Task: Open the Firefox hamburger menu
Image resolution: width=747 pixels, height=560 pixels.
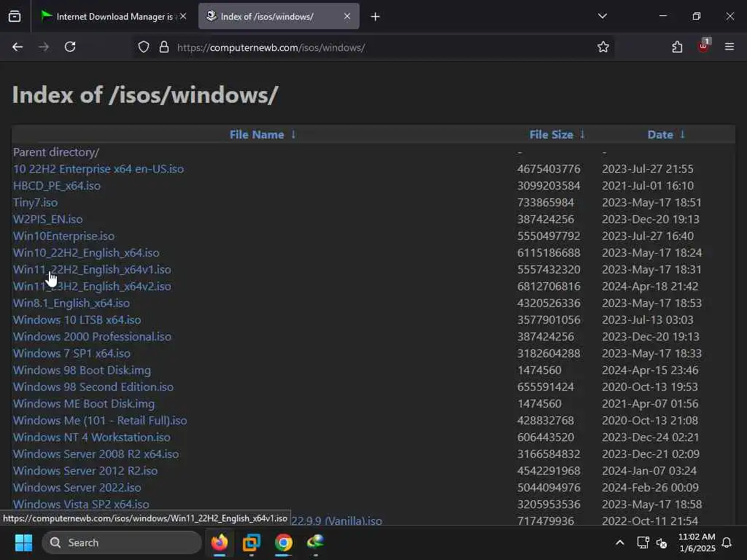Action: point(729,47)
